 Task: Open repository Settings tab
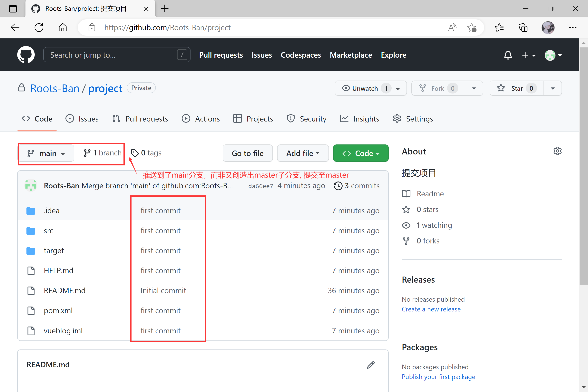click(413, 119)
